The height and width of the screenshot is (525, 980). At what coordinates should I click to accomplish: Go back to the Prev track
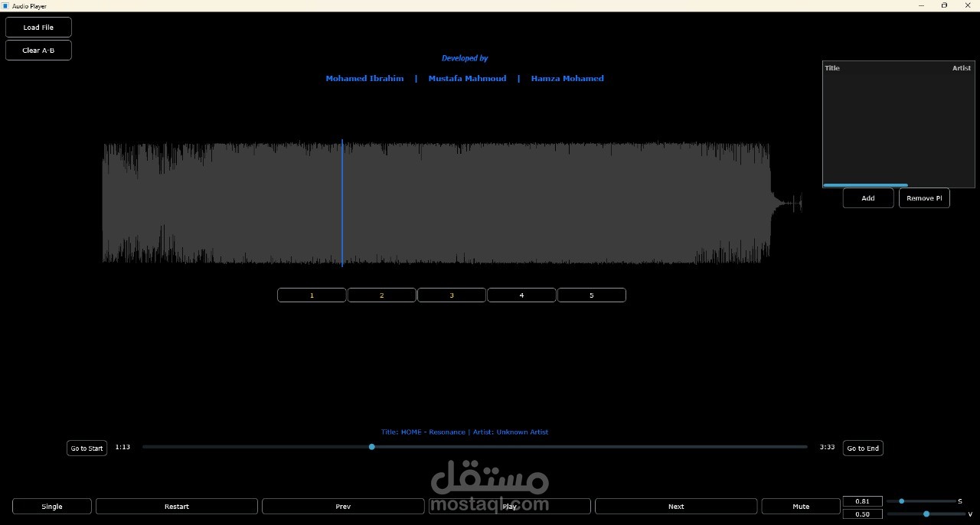pos(342,506)
